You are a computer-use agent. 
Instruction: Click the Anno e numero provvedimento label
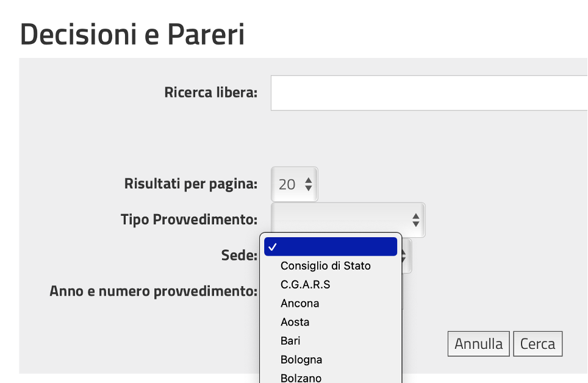(153, 291)
